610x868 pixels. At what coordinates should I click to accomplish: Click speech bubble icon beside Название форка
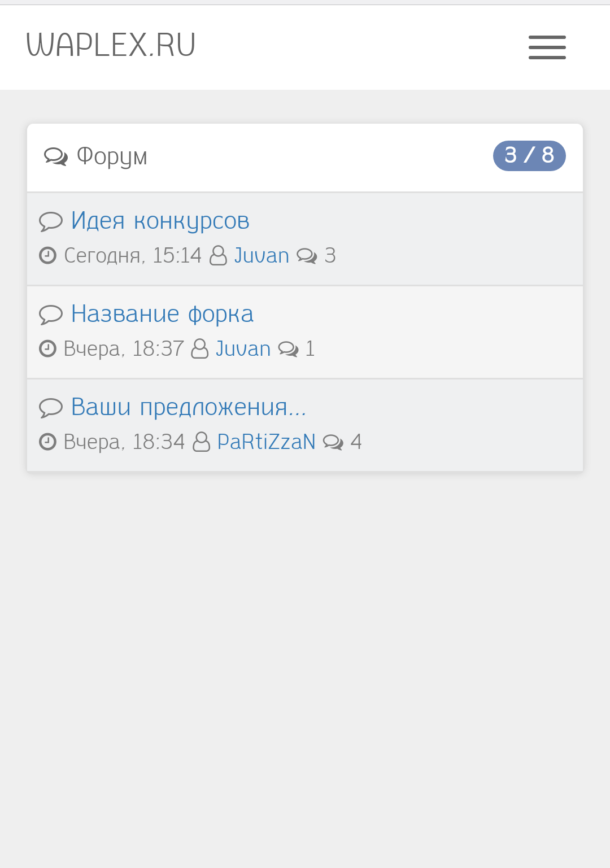(51, 315)
